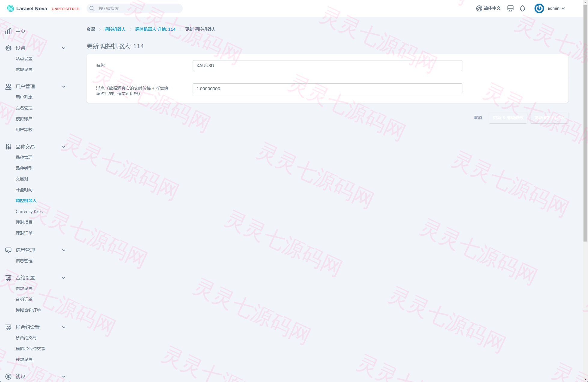Open Currency Kxes menu item
Image resolution: width=588 pixels, height=382 pixels.
coord(29,211)
